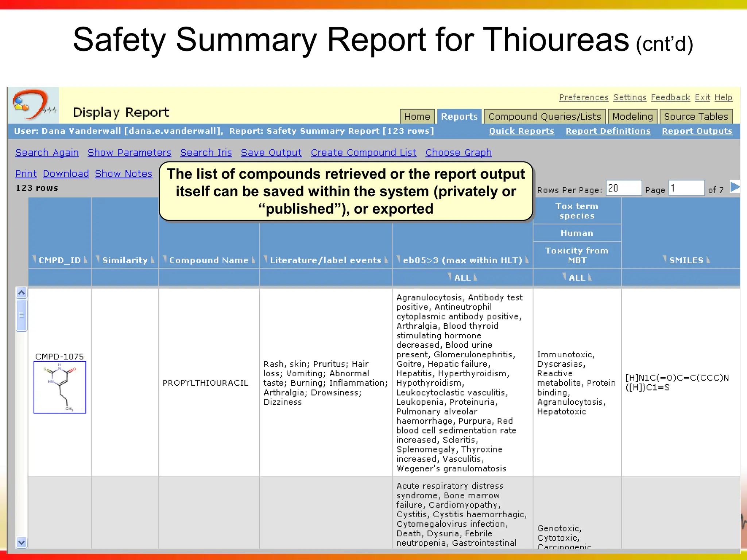
Task: Click the Rows Per Page input field
Action: coord(624,188)
